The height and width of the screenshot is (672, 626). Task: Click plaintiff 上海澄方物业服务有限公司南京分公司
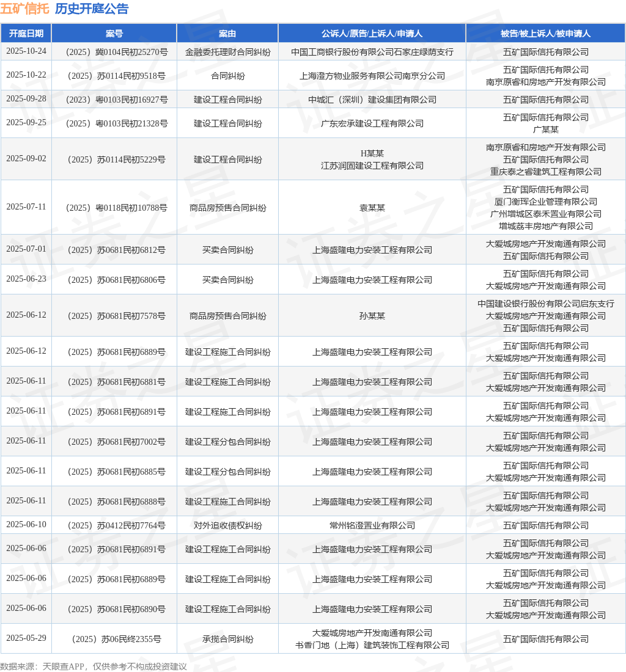[372, 76]
